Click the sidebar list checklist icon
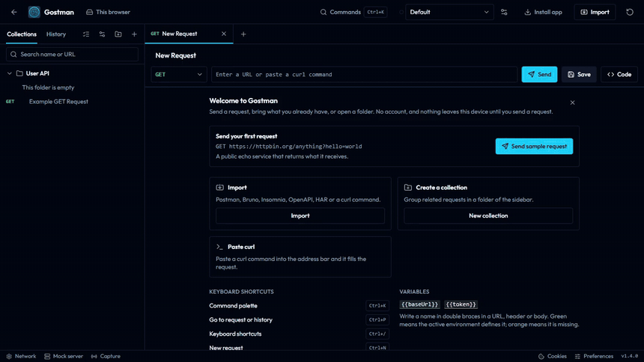This screenshot has width=644, height=362. 86,34
